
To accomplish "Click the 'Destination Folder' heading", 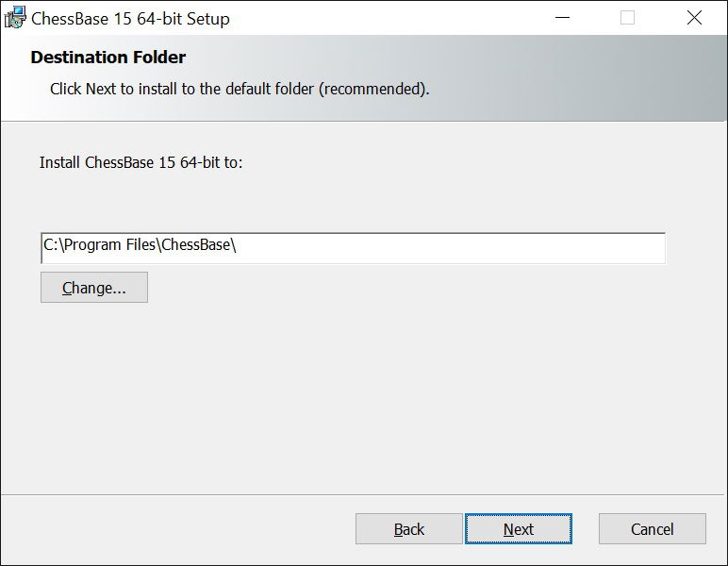I will tap(108, 58).
